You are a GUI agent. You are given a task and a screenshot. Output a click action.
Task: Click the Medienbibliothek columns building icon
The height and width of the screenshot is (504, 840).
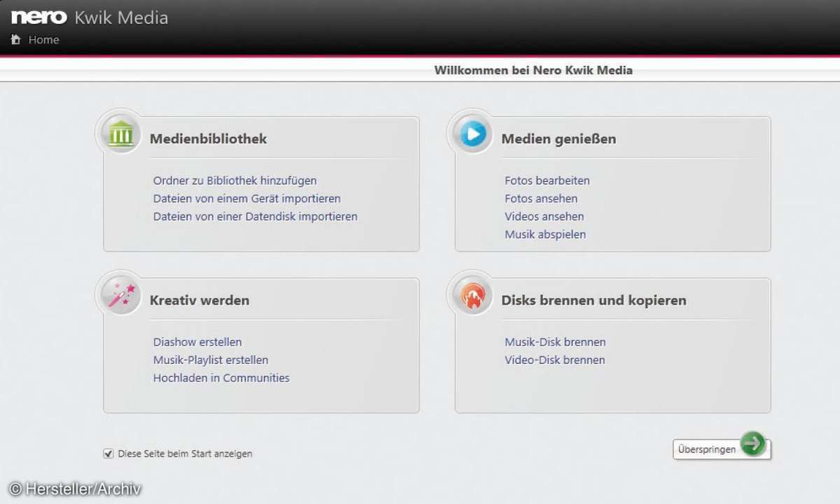(x=121, y=133)
